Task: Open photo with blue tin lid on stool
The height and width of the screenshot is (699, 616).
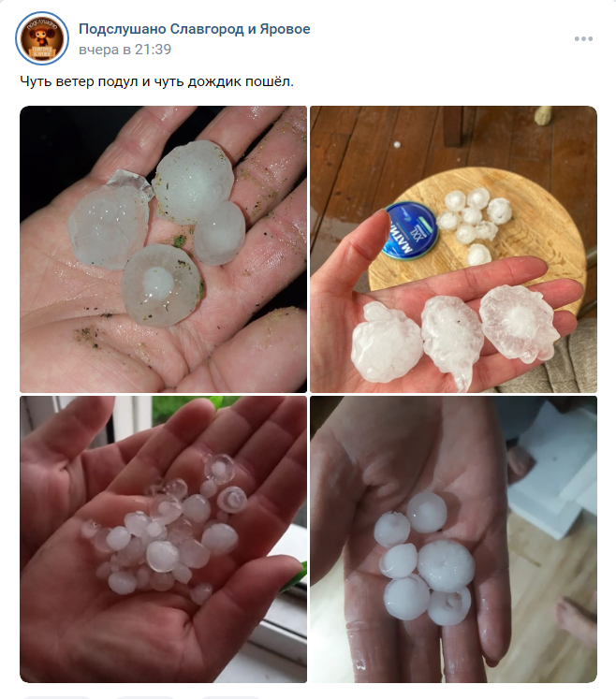Action: click(x=453, y=249)
